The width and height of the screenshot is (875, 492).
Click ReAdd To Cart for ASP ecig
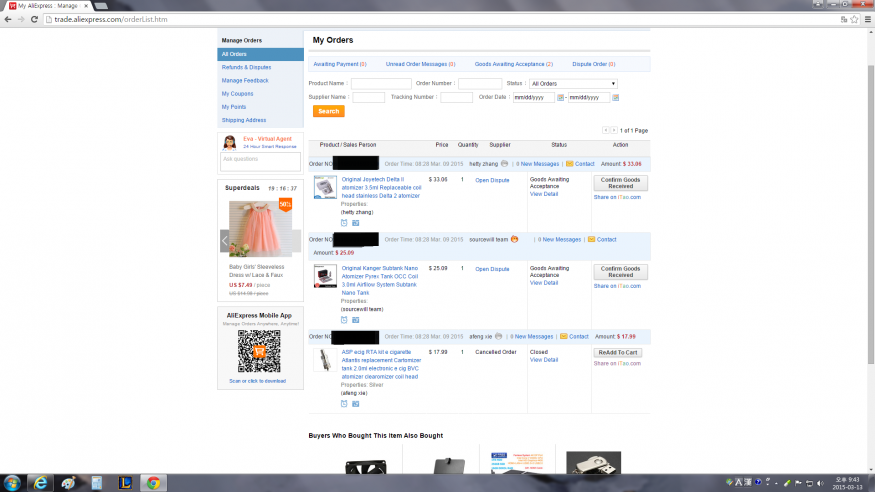click(x=618, y=353)
